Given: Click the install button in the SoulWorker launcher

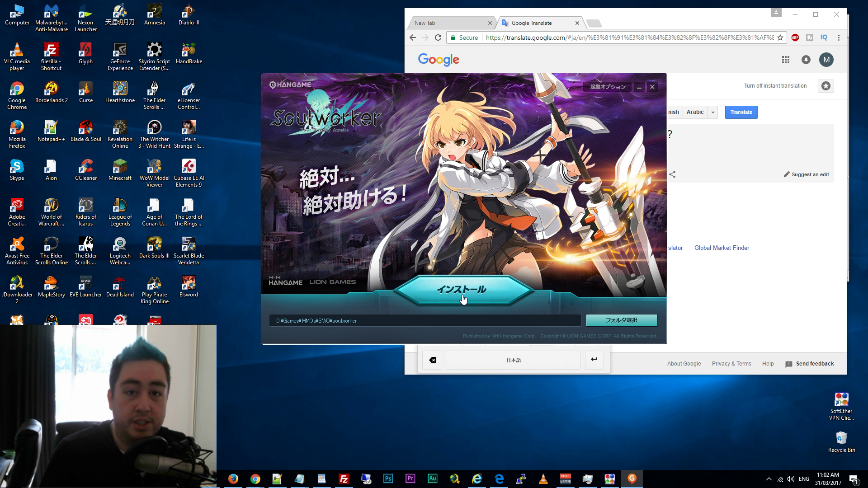Looking at the screenshot, I should 463,290.
